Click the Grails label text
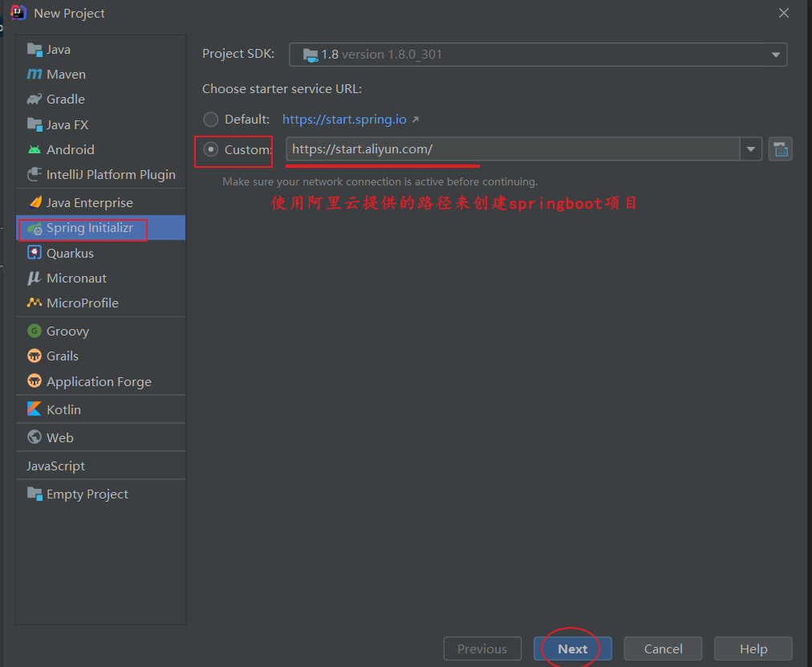 pyautogui.click(x=63, y=356)
